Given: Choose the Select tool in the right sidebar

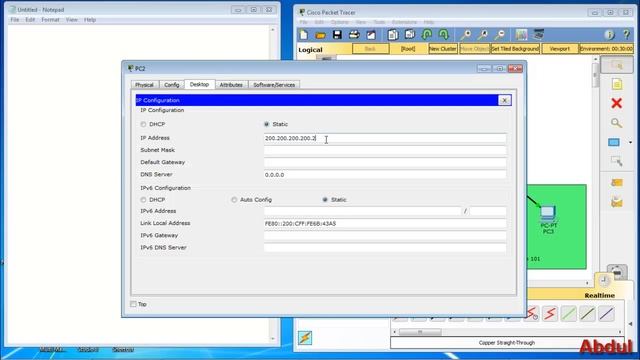Looking at the screenshot, I should tap(617, 65).
